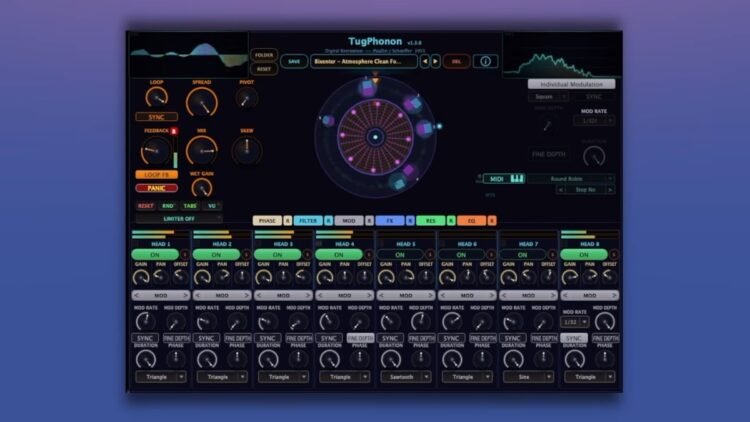Click the DEL preset button
The width and height of the screenshot is (750, 422).
coord(456,61)
